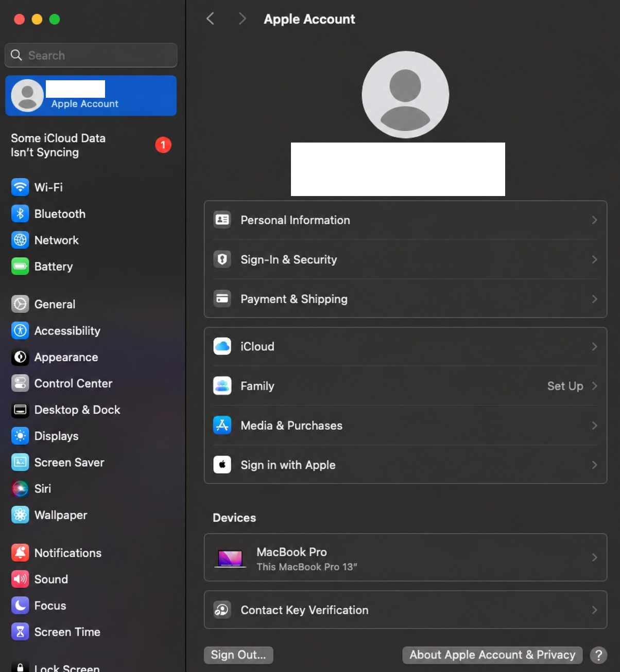Select the Bluetooth icon in sidebar

(x=20, y=214)
